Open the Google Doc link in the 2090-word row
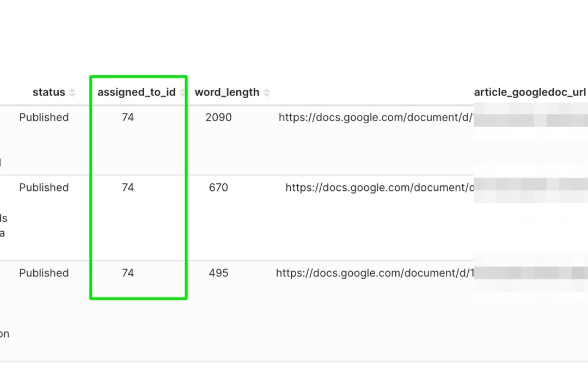 [x=376, y=117]
